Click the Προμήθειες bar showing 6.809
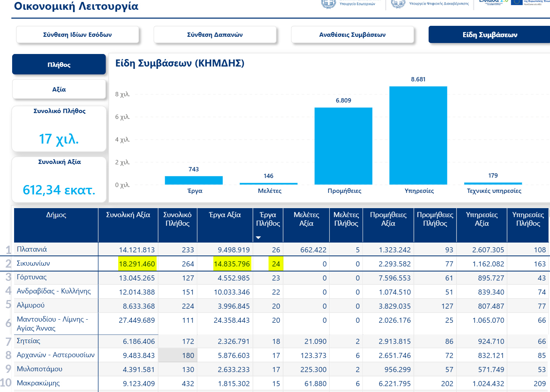This screenshot has width=550, height=392. point(343,146)
